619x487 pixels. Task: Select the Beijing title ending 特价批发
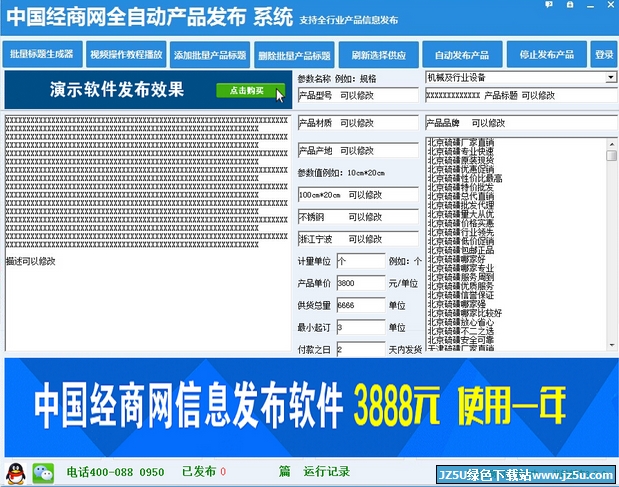[461, 187]
